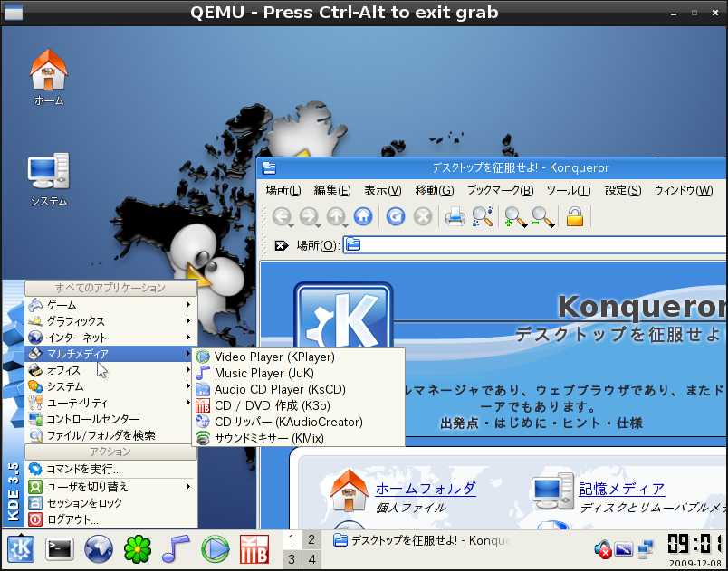
Task: Open the System (システム) desktop icon
Action: [x=49, y=179]
